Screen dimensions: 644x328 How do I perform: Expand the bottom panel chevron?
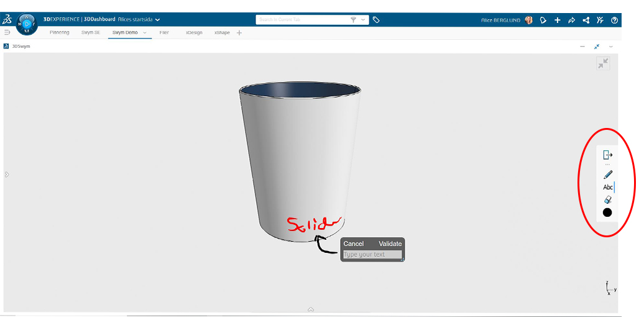311,309
